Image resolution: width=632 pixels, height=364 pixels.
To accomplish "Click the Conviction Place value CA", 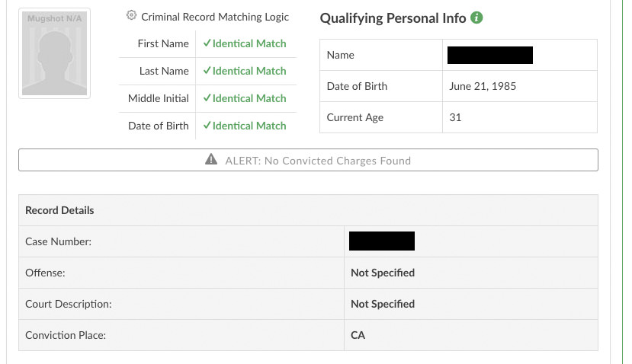I will (x=358, y=335).
